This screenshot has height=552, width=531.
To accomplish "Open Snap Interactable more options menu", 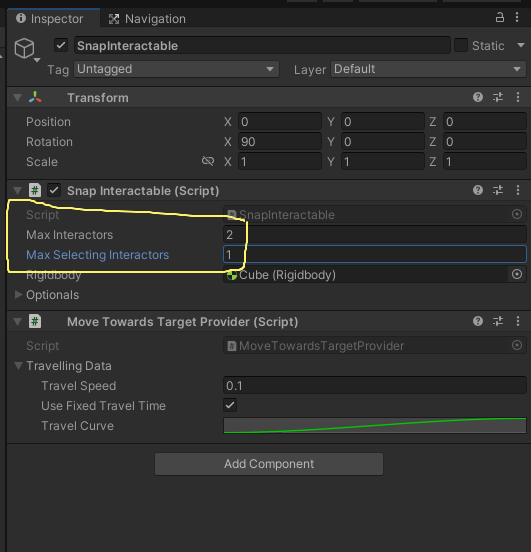I will pyautogui.click(x=518, y=190).
